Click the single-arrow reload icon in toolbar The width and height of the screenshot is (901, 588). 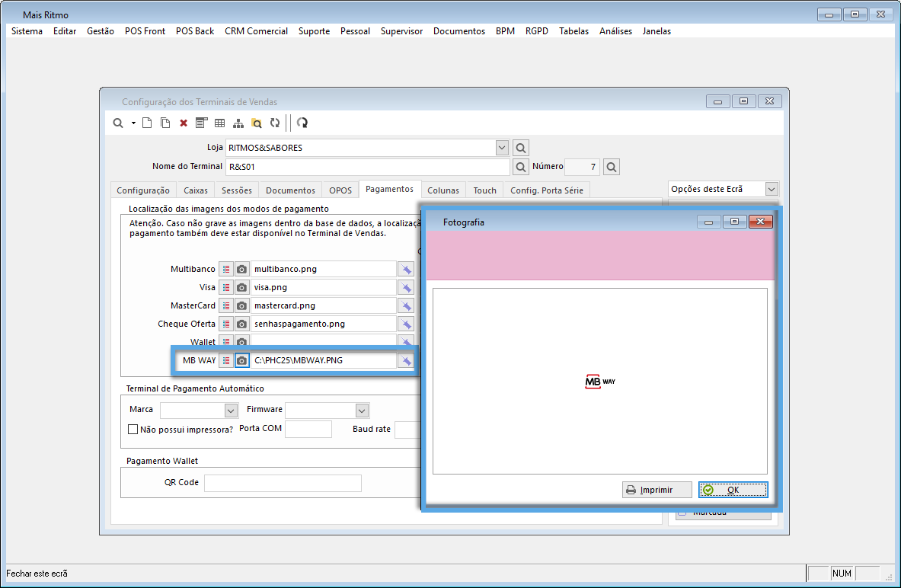point(302,123)
